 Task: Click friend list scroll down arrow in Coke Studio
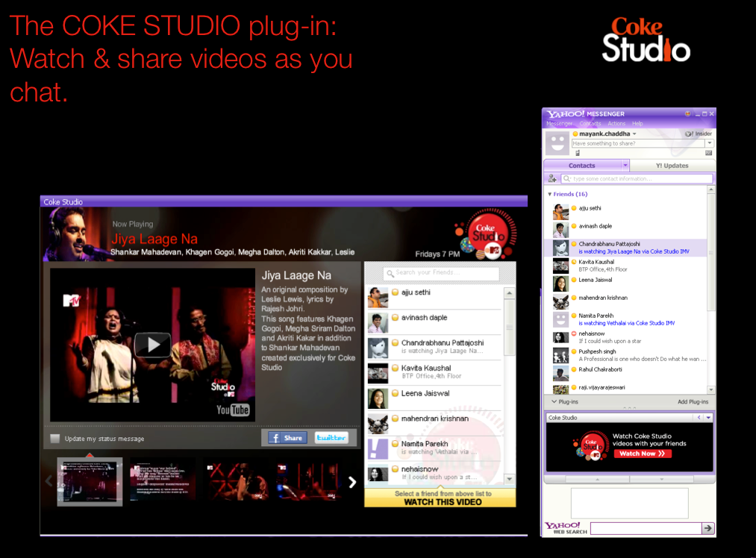[x=510, y=478]
